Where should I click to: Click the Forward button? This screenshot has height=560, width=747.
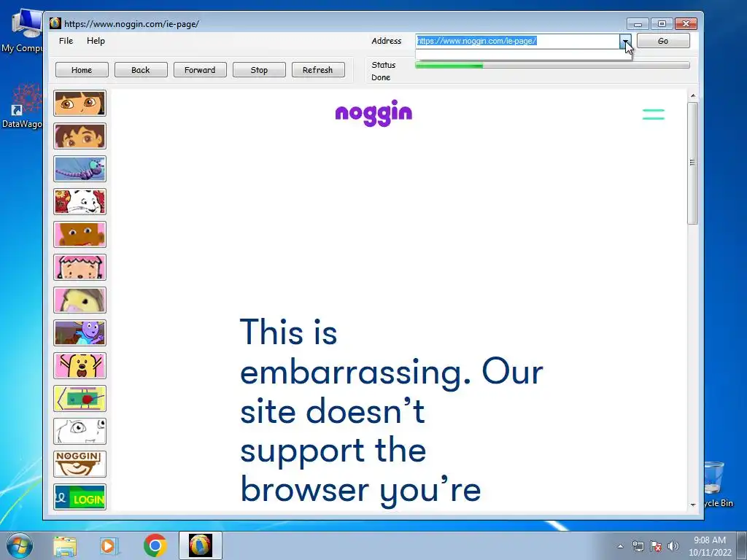pyautogui.click(x=200, y=69)
